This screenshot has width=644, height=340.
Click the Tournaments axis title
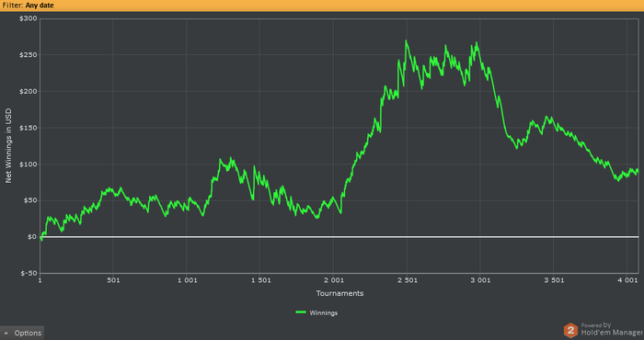pyautogui.click(x=339, y=293)
